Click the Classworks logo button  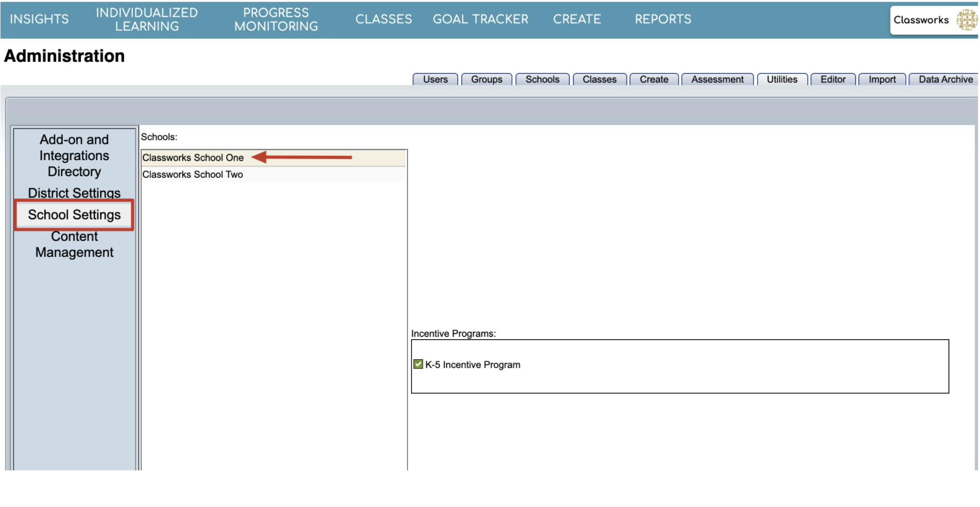tap(934, 20)
